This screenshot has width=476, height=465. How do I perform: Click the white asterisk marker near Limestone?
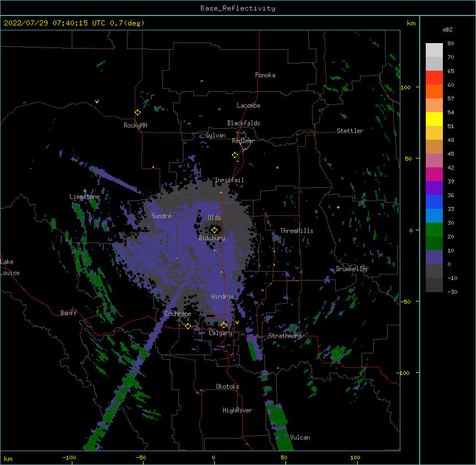(84, 191)
